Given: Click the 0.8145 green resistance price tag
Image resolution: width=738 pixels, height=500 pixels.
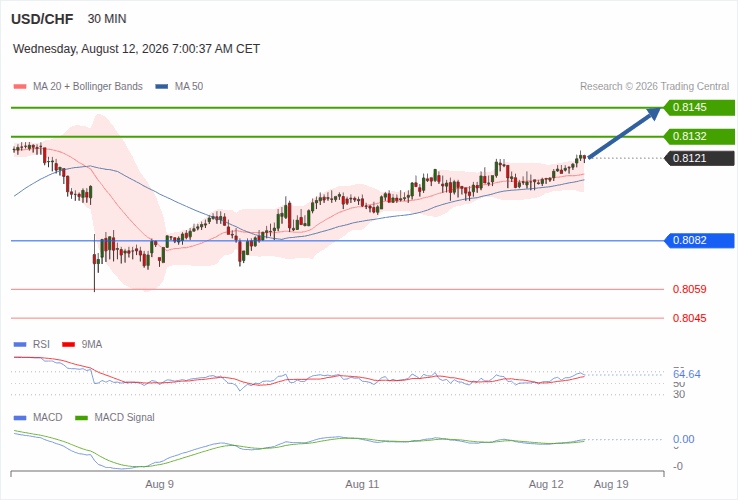Looking at the screenshot, I should [x=699, y=107].
